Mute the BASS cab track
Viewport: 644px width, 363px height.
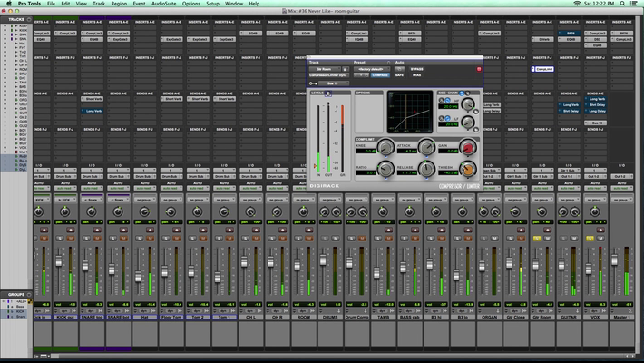(x=415, y=239)
